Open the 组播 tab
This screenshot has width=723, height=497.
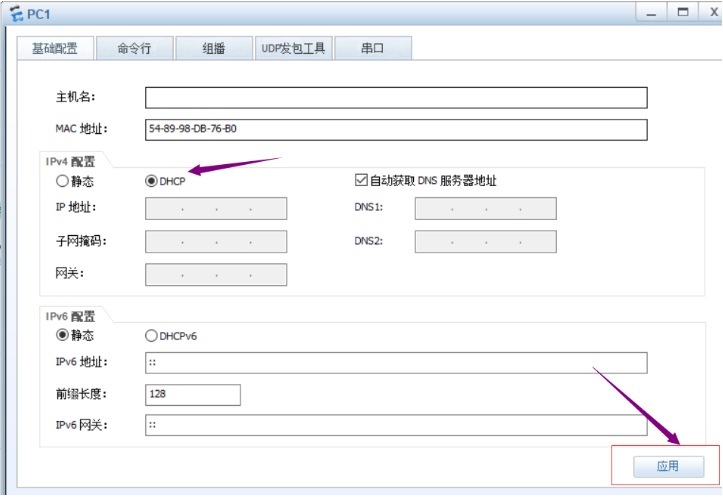214,48
